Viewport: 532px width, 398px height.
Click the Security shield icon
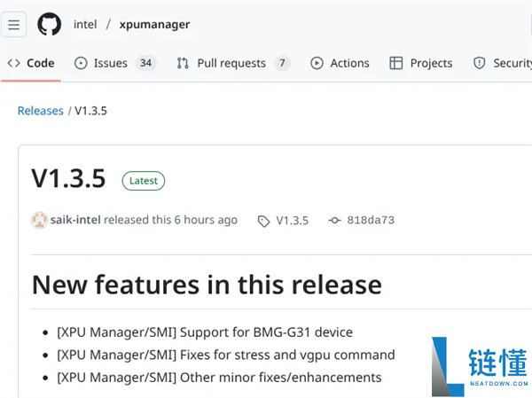(480, 63)
